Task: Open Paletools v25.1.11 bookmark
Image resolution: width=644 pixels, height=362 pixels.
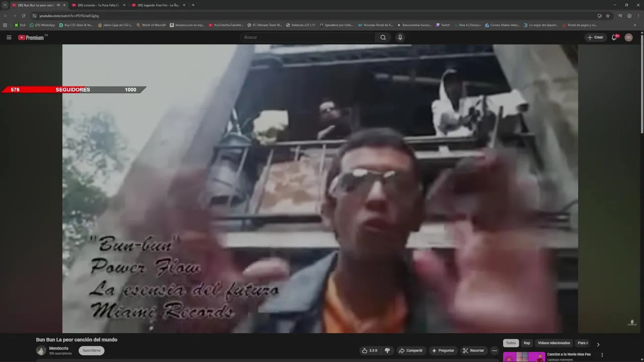Action: click(x=301, y=25)
